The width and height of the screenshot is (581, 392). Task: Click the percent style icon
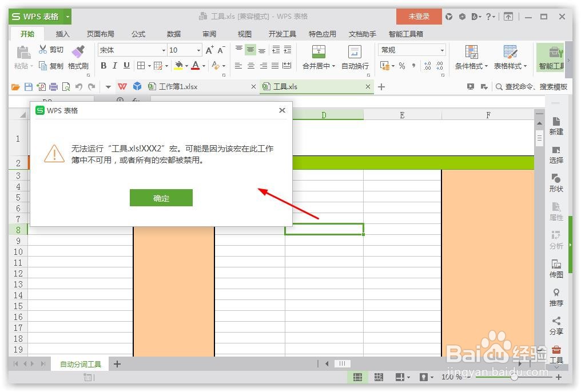click(x=402, y=66)
